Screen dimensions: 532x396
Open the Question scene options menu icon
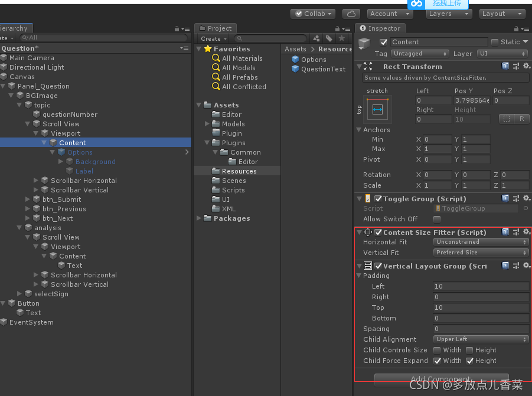coord(184,48)
